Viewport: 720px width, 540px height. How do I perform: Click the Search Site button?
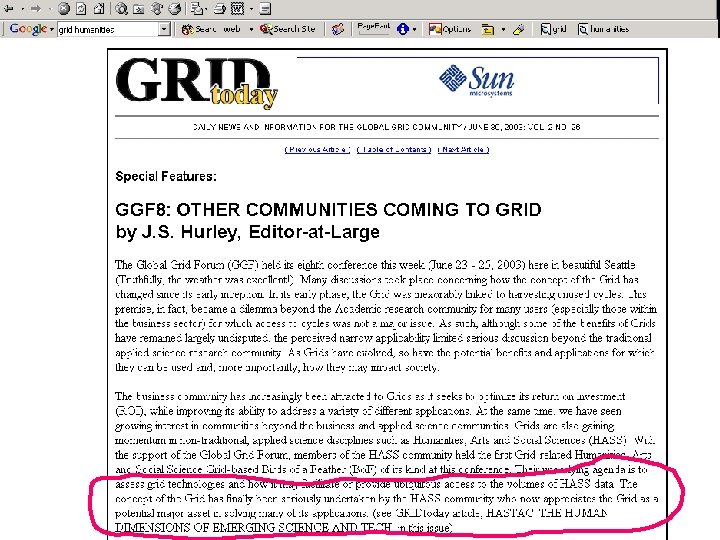287,29
